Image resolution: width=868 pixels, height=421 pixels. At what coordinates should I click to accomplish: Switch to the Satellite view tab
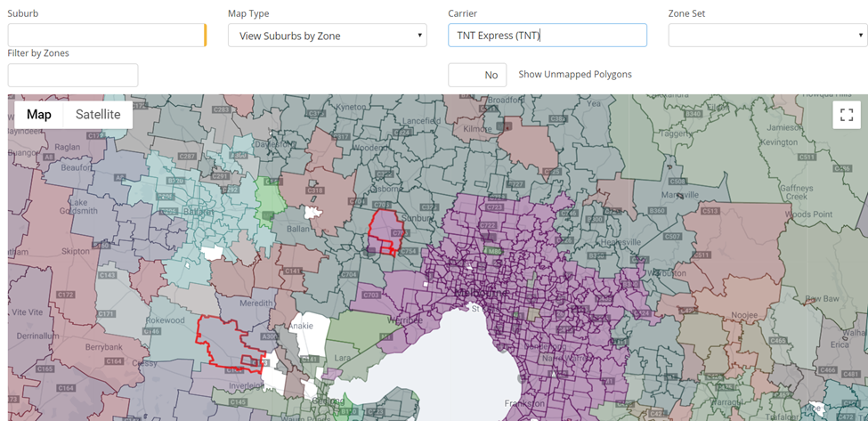tap(98, 115)
